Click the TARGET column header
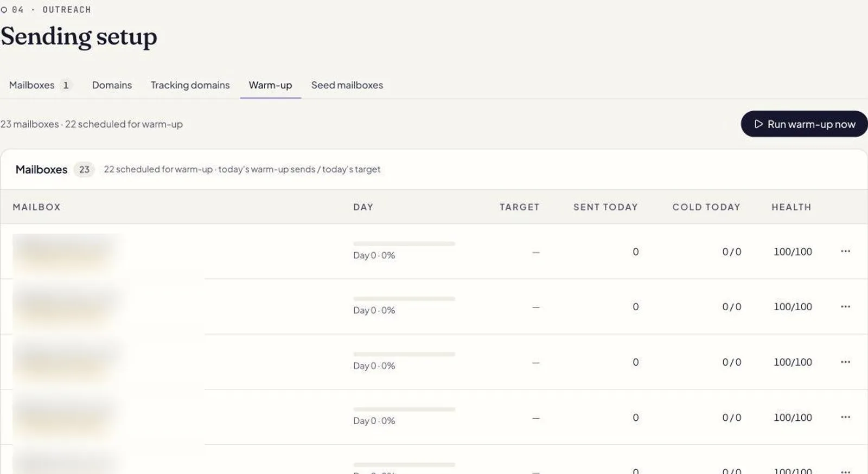 click(x=519, y=207)
